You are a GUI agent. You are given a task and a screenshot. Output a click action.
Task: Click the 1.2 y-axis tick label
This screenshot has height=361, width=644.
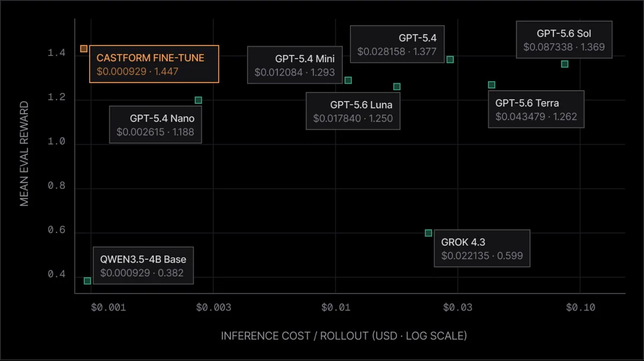click(x=56, y=98)
